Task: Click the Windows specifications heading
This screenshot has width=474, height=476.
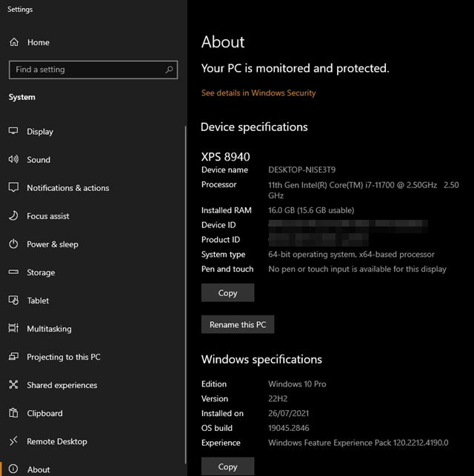Action: point(261,360)
